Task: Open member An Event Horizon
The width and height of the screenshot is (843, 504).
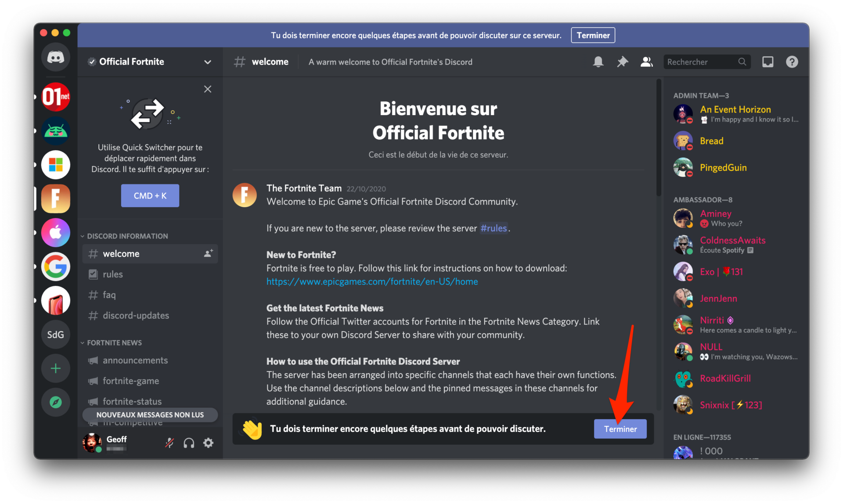Action: coord(736,114)
